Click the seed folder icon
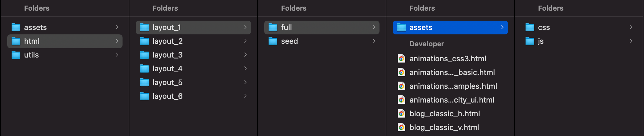This screenshot has height=136, width=644. pos(273,41)
